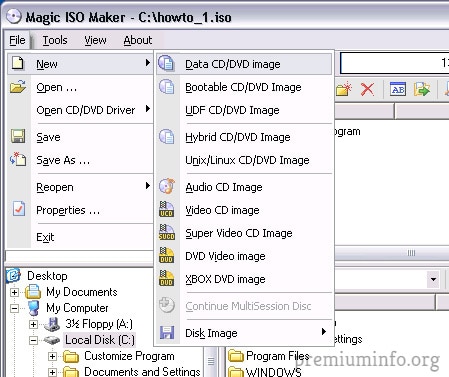
Task: Expand the 3½ Floppy (A:) node
Action: (33, 324)
